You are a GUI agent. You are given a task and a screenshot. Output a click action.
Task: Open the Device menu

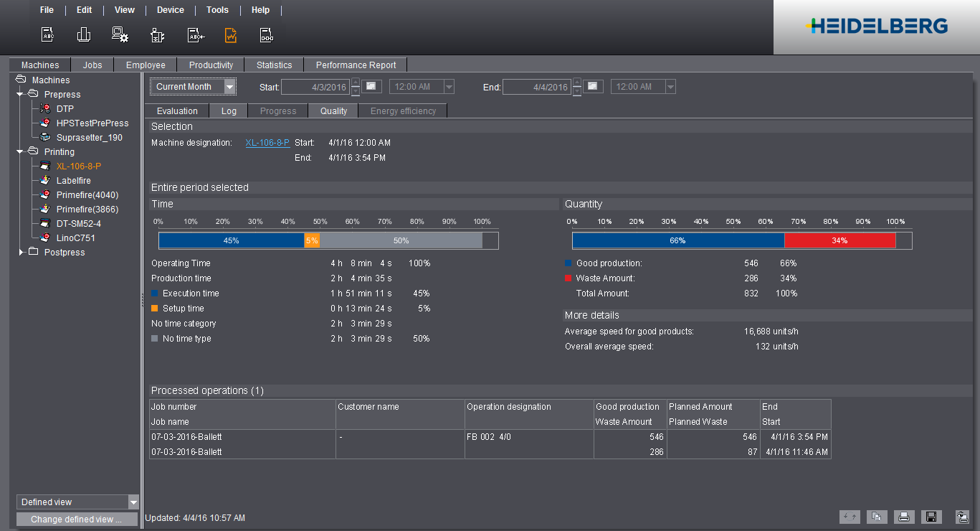(170, 10)
